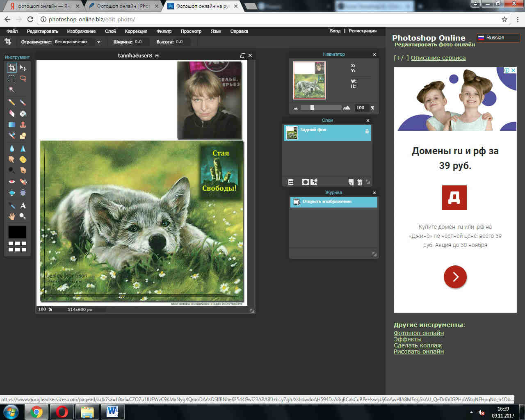The width and height of the screenshot is (525, 420).
Task: Click the Вход login link
Action: [335, 31]
